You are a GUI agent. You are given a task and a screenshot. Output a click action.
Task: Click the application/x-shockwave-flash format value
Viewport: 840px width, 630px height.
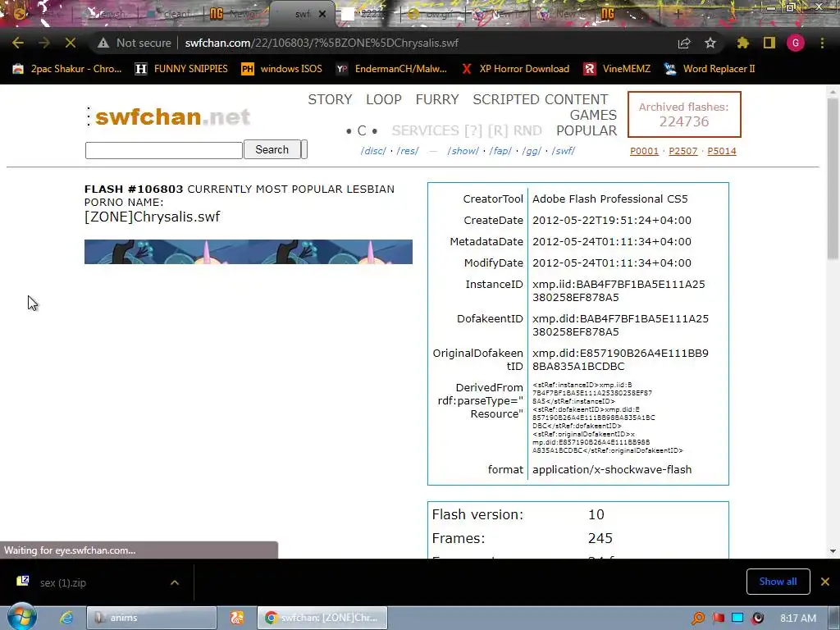[x=612, y=469]
